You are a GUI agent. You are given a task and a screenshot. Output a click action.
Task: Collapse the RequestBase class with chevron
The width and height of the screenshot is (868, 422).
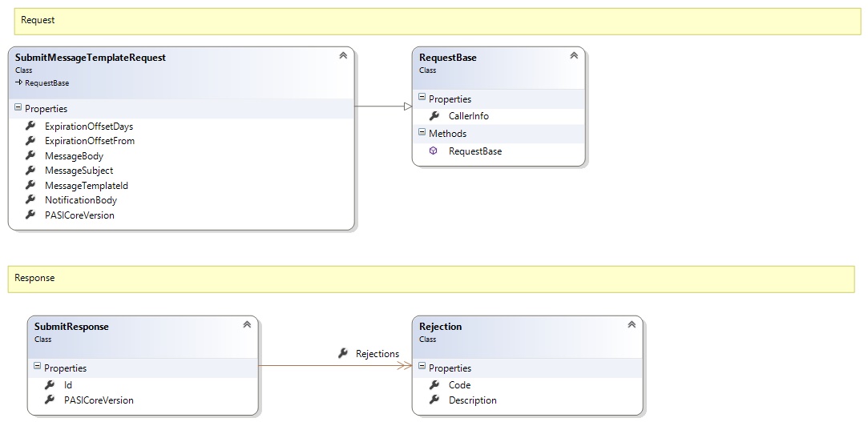coord(574,56)
